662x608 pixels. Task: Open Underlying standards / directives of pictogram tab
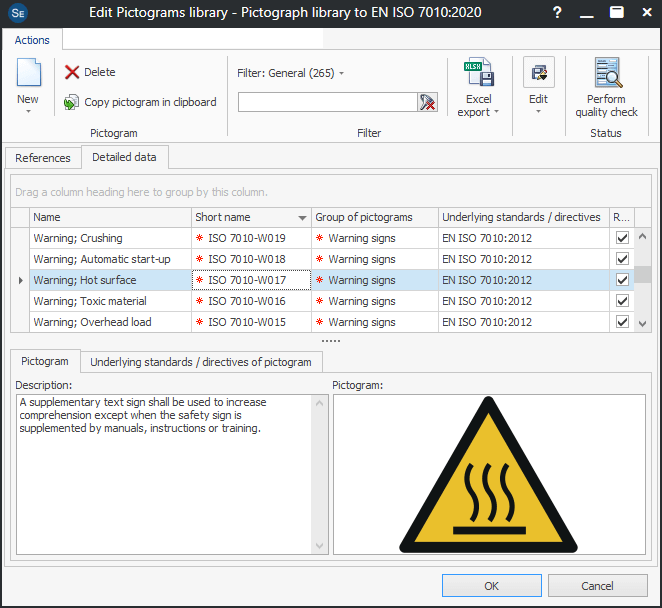(201, 362)
